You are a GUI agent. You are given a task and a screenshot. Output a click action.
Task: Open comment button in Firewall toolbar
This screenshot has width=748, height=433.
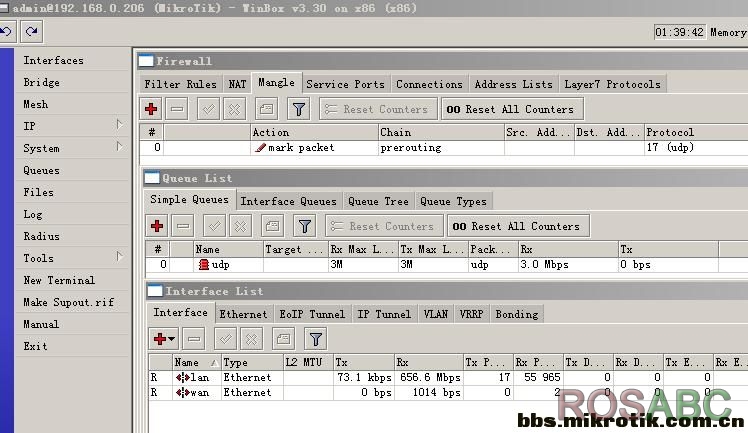point(266,109)
